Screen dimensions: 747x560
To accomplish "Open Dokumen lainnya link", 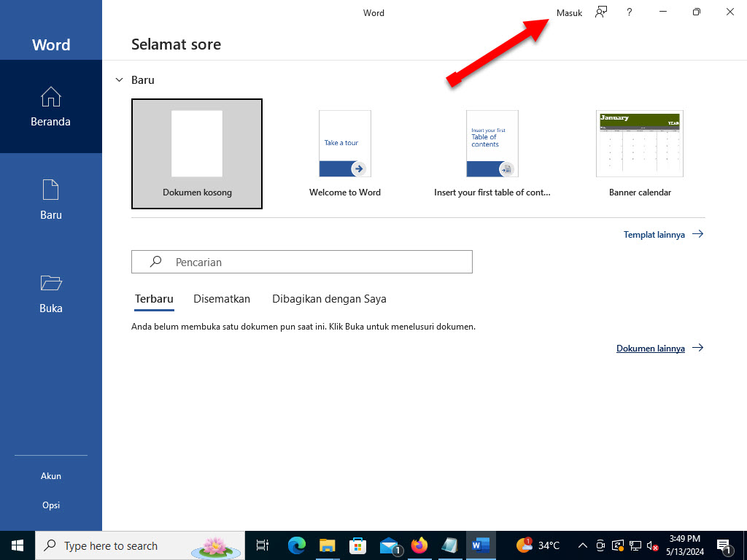I will [x=650, y=348].
